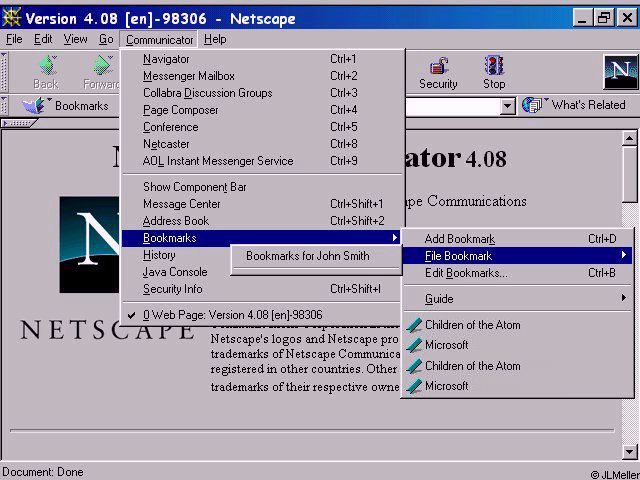The image size is (640, 480).
Task: Click the large Netscape N logo image
Action: tap(90, 244)
